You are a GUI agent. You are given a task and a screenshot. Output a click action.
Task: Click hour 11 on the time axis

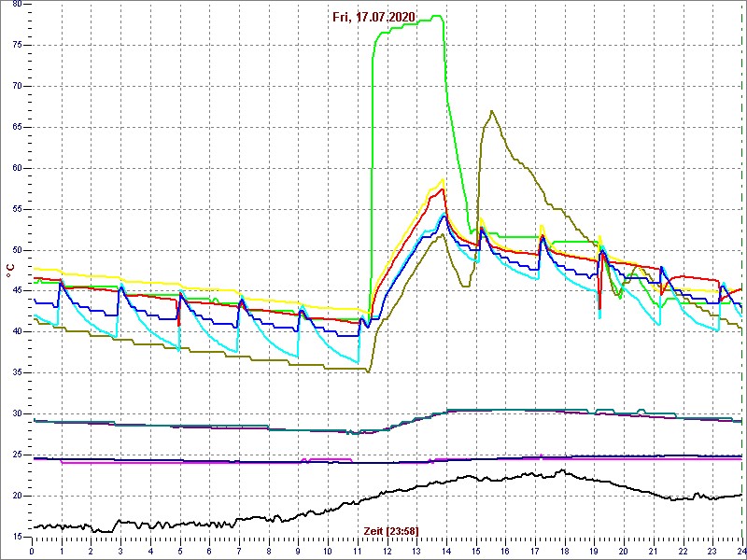pyautogui.click(x=358, y=552)
